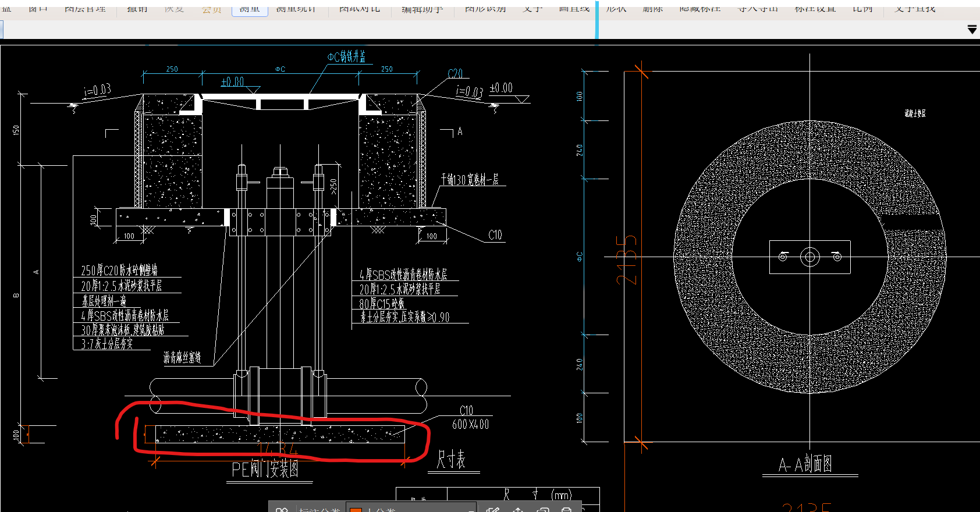This screenshot has height=512, width=980.
Task: Open 文字查找 text search
Action: [915, 9]
